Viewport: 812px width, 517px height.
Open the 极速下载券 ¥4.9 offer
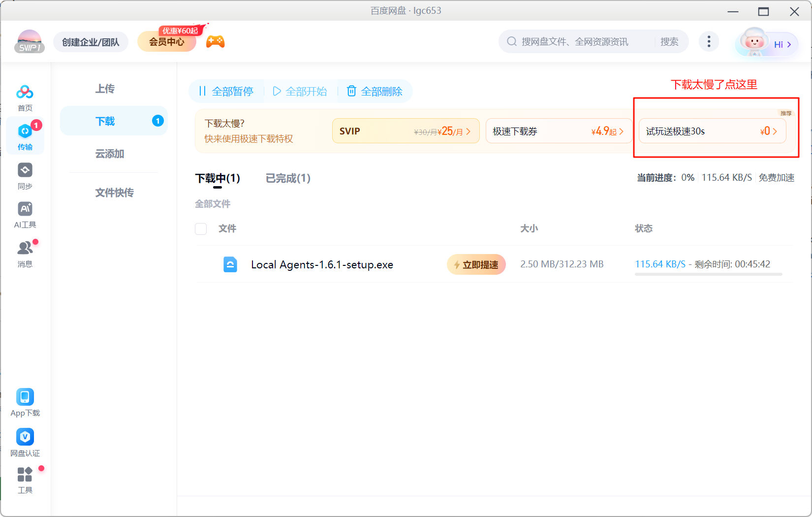(x=559, y=131)
